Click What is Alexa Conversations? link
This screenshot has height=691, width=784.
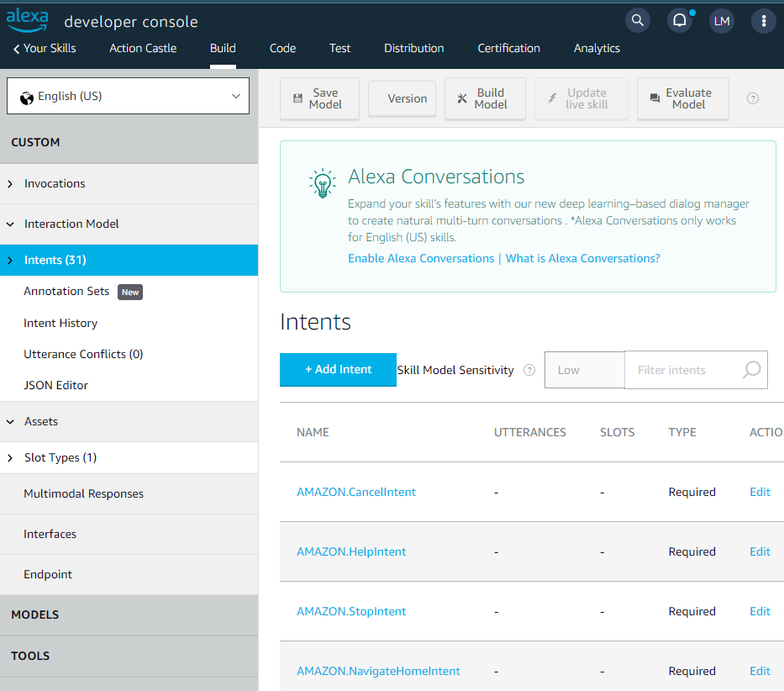tap(582, 258)
